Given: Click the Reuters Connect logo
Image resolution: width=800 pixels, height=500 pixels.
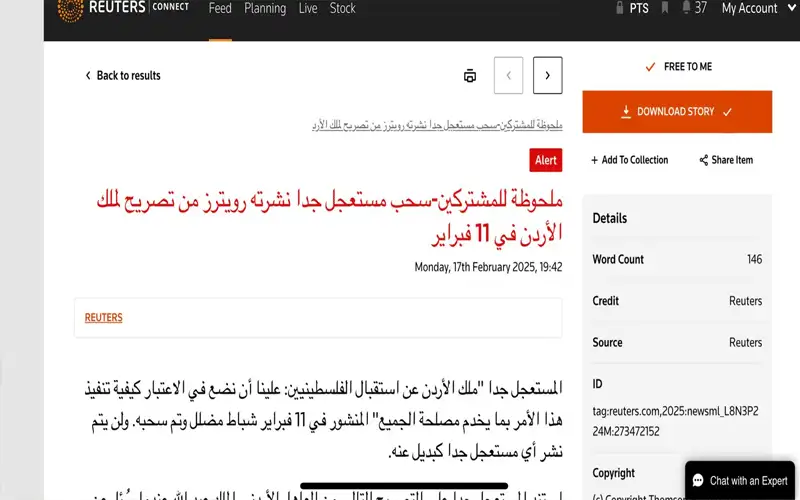Looking at the screenshot, I should tap(123, 8).
